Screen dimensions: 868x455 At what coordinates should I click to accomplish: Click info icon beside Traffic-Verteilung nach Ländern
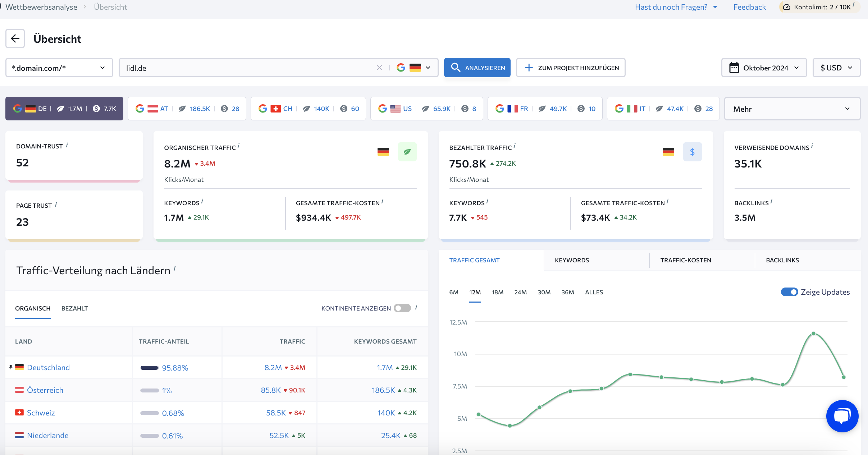click(x=175, y=268)
